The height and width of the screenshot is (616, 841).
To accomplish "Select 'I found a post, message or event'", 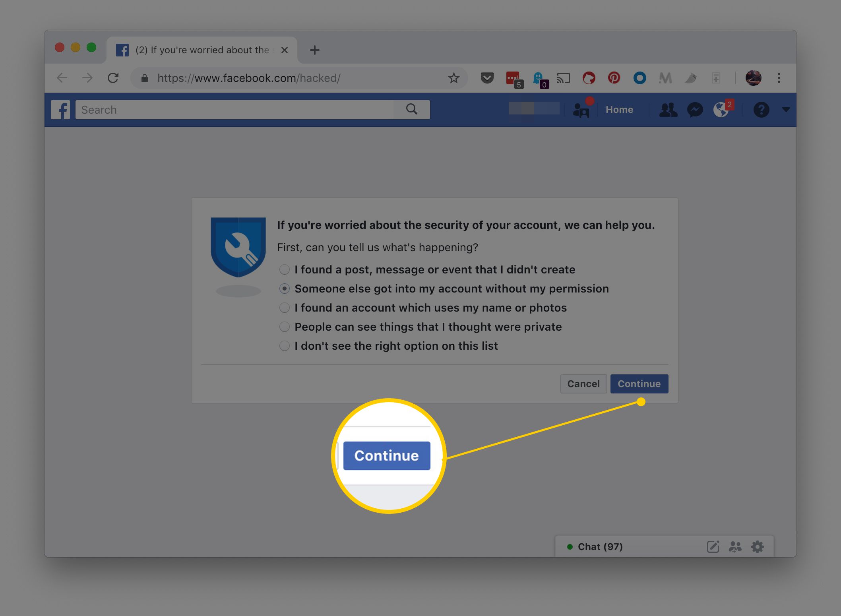I will point(284,269).
